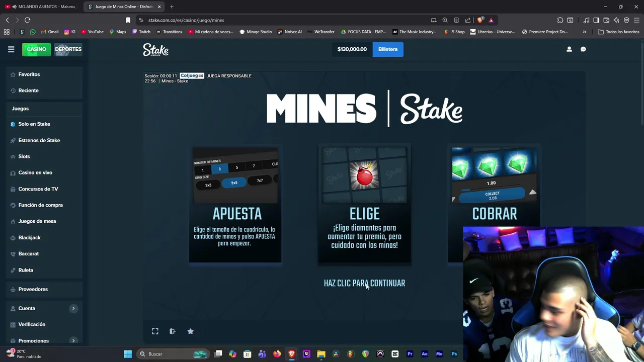Image resolution: width=644 pixels, height=362 pixels.
Task: Select Estrenos de Stake category
Action: 39,140
